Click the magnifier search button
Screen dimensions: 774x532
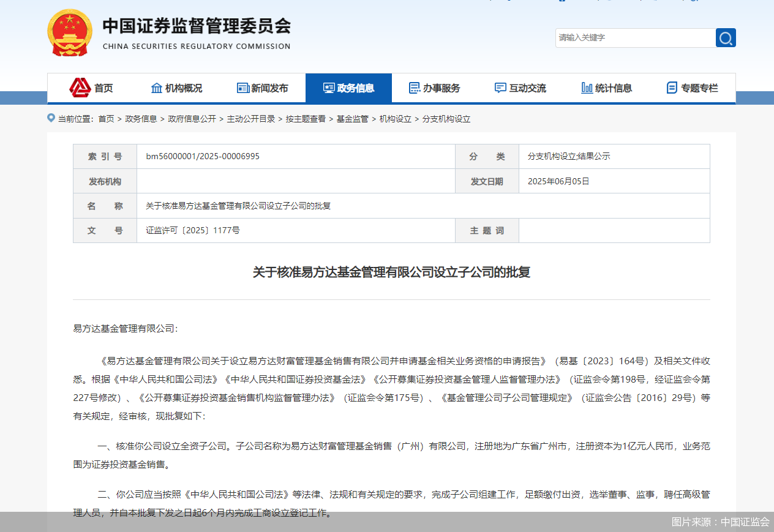point(726,38)
